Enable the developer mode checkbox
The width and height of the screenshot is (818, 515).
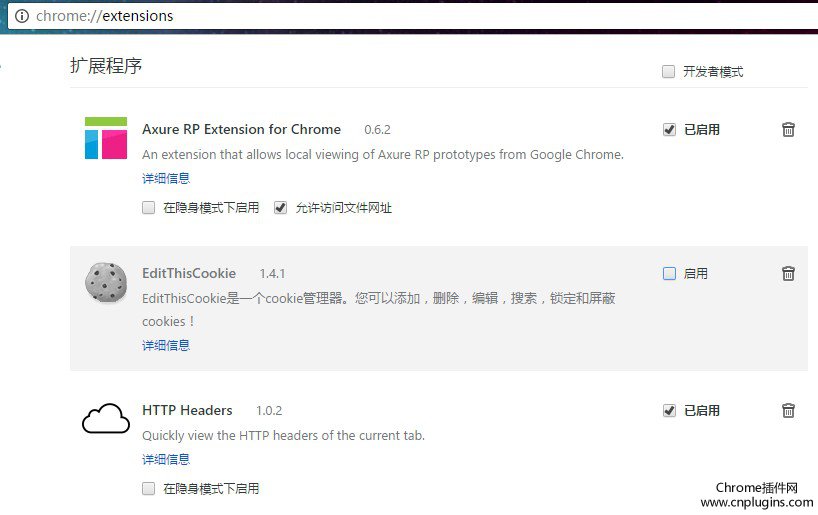point(668,71)
